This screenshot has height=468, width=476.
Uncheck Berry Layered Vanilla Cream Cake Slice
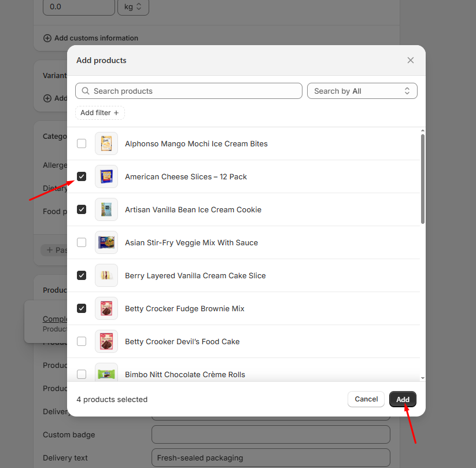click(82, 275)
